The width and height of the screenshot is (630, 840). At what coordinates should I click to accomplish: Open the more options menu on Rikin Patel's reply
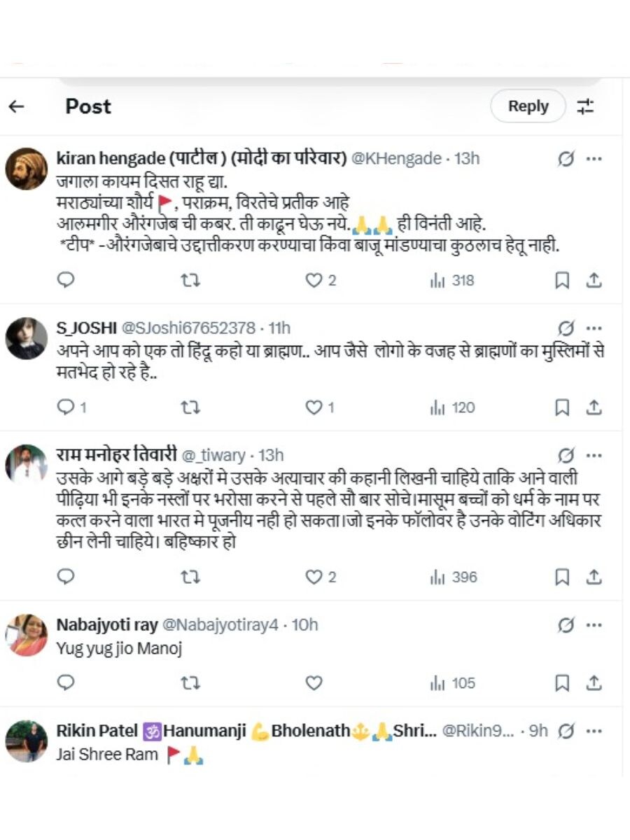pyautogui.click(x=594, y=731)
